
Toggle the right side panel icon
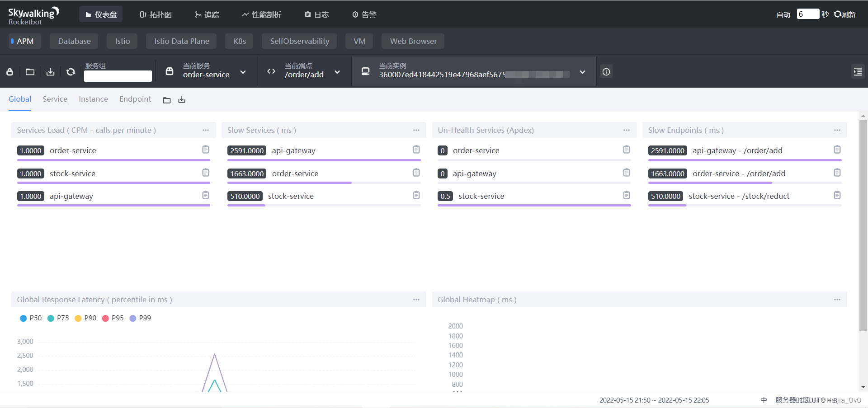pyautogui.click(x=858, y=71)
